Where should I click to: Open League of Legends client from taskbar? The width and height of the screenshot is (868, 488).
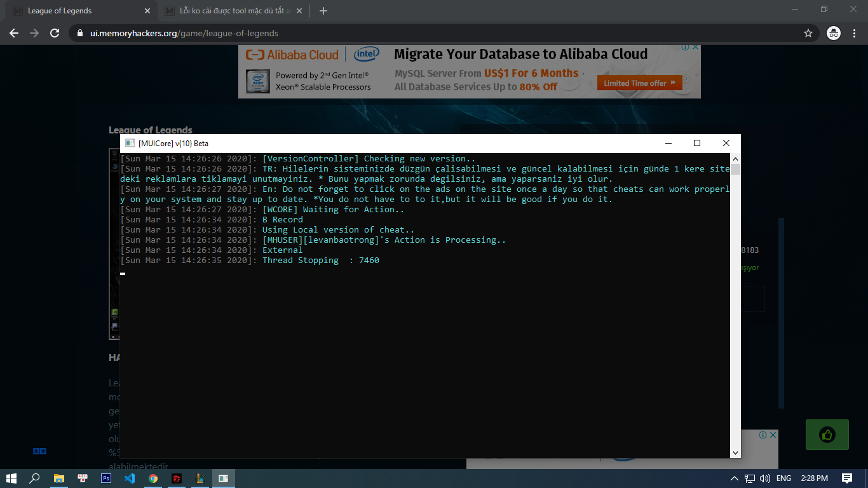(200, 478)
